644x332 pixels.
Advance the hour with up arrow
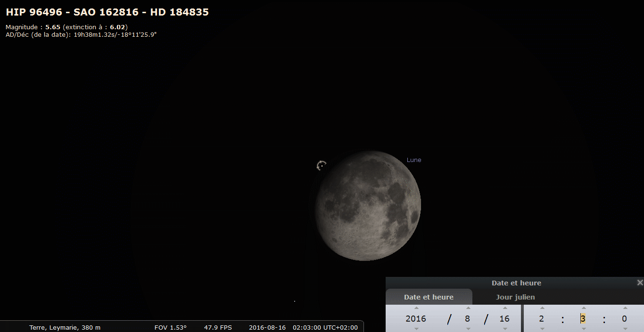[542, 308]
